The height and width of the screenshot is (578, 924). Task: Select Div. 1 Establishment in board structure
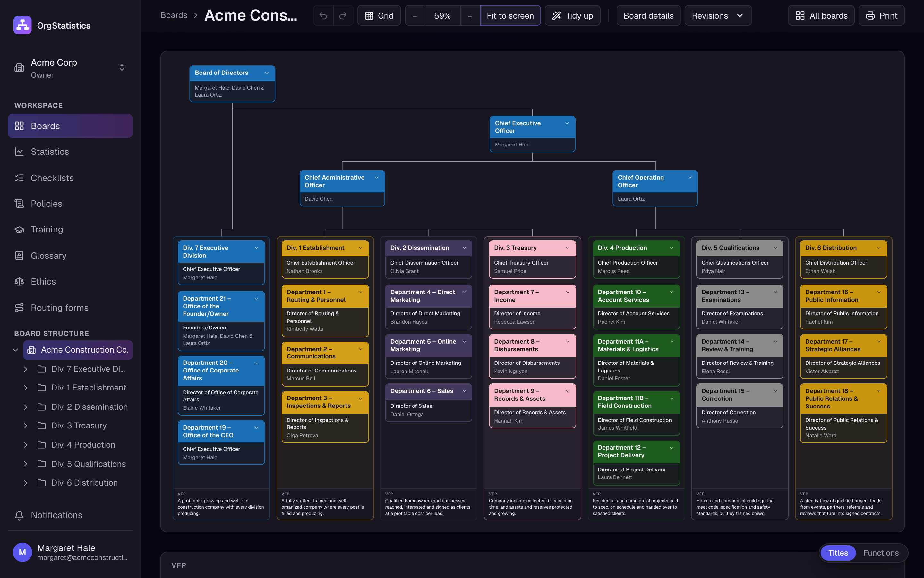[x=89, y=388]
